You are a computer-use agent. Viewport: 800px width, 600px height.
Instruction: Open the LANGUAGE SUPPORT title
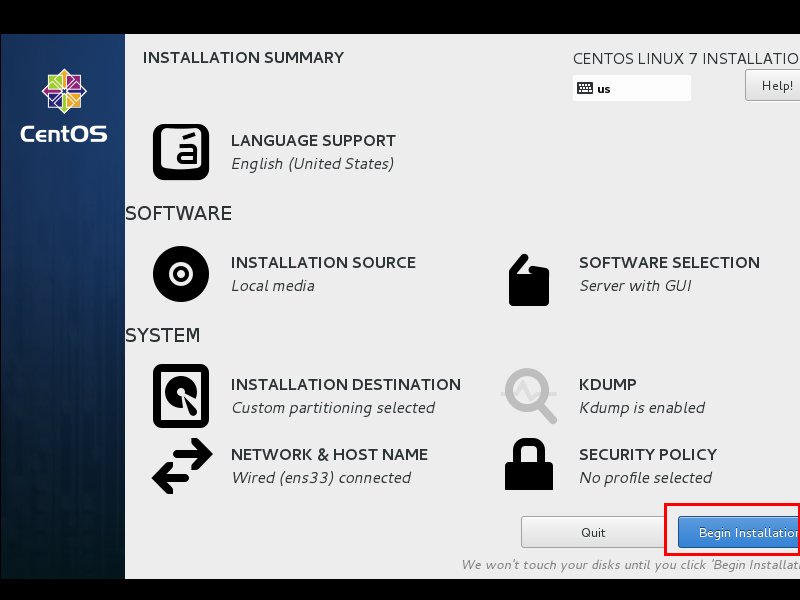click(x=313, y=140)
